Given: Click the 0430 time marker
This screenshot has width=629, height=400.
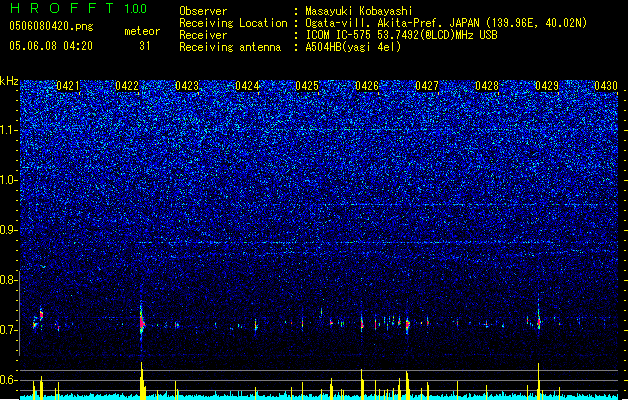Looking at the screenshot, I should coord(606,86).
